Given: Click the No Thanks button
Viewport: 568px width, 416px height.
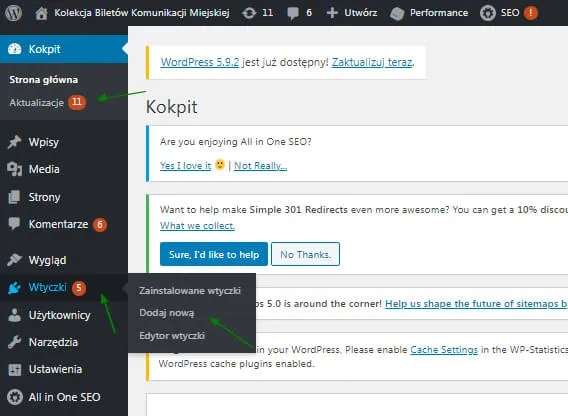Looking at the screenshot, I should click(305, 254).
